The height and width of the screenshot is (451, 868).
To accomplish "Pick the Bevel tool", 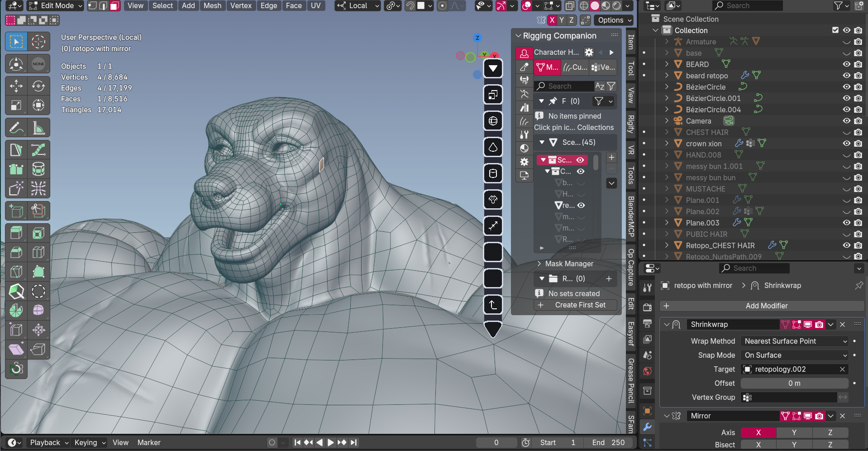I will point(16,252).
